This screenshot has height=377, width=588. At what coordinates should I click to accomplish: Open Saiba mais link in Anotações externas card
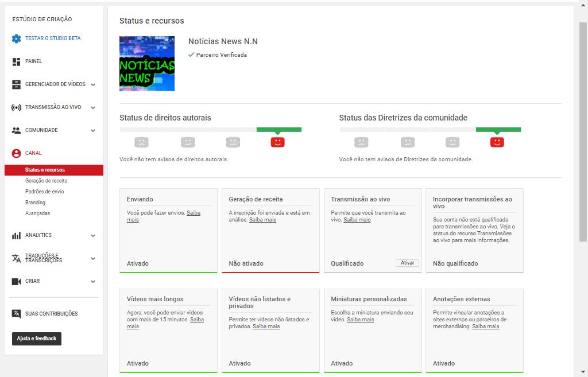pyautogui.click(x=486, y=327)
